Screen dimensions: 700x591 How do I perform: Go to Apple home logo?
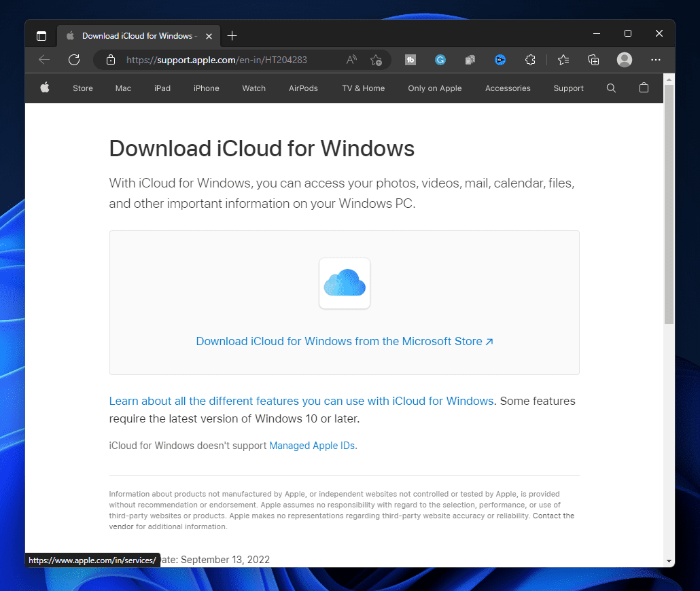click(45, 88)
